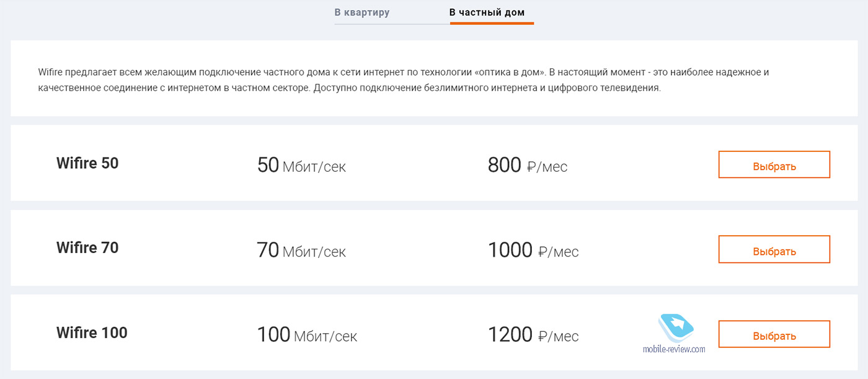Click the 50 Мбит/сек speed label
The height and width of the screenshot is (379, 868).
pos(301,166)
